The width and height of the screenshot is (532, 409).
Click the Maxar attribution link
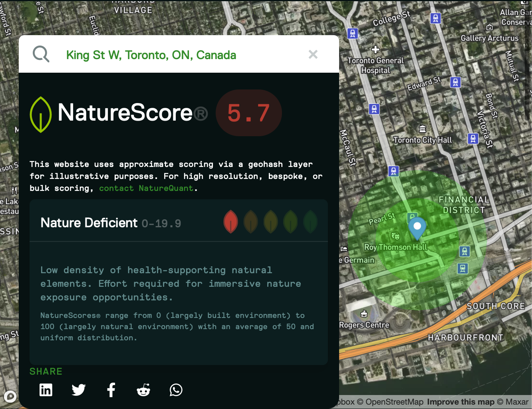[x=513, y=402]
